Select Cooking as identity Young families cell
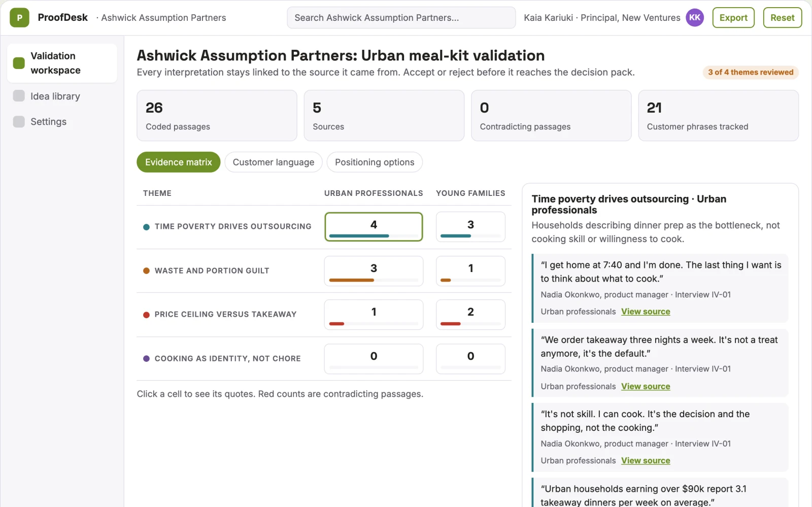Image resolution: width=812 pixels, height=507 pixels. [470, 359]
